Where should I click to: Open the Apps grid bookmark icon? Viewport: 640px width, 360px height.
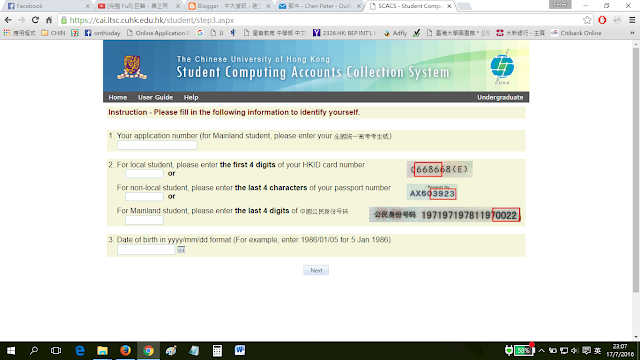(7, 33)
